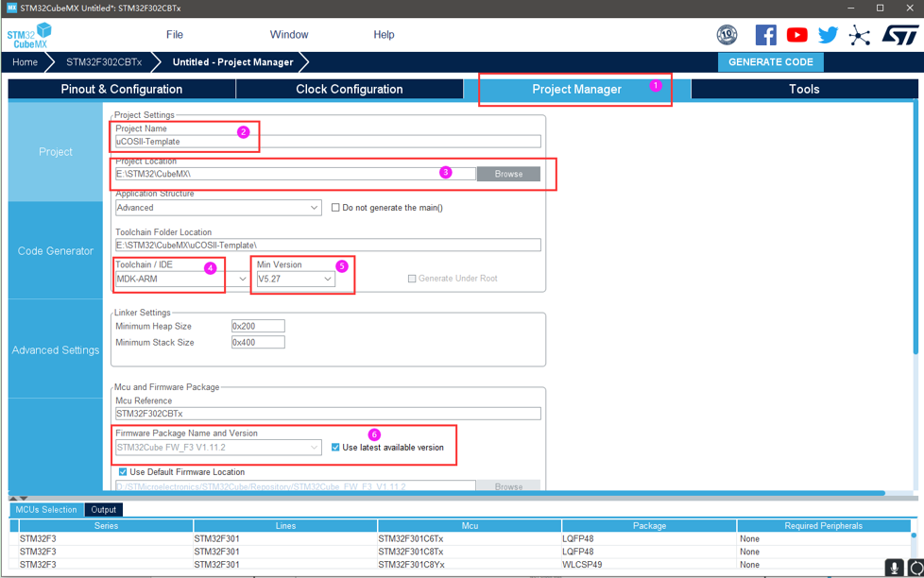The image size is (924, 578).
Task: Switch to Clock Configuration tab
Action: 350,89
